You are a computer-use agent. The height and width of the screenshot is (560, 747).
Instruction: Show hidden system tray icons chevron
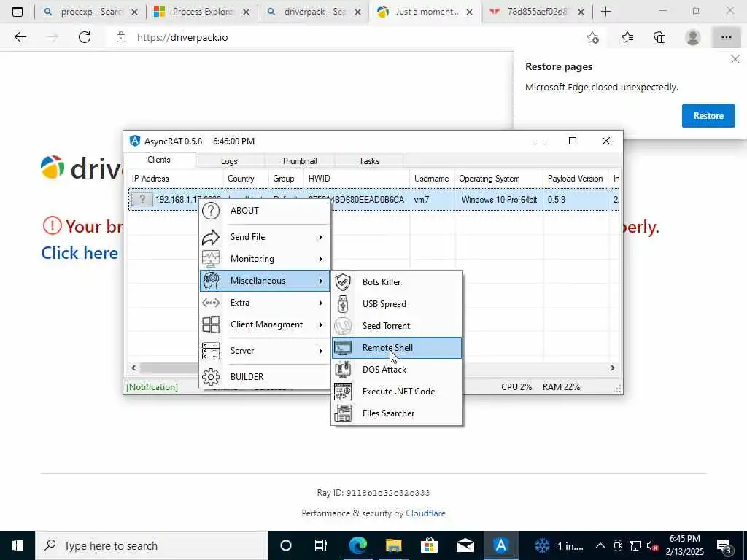point(600,545)
